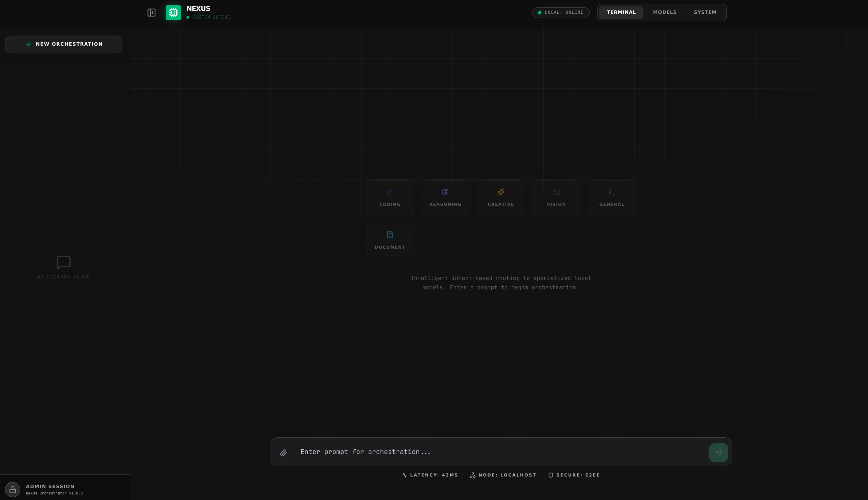Choose the Creative category card
This screenshot has width=868, height=500.
click(x=501, y=198)
